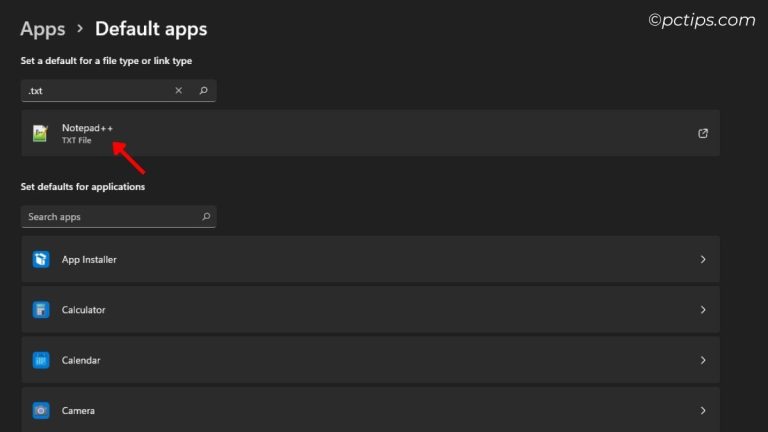The width and height of the screenshot is (768, 432).
Task: Click the Notepad++ app icon
Action: (40, 134)
